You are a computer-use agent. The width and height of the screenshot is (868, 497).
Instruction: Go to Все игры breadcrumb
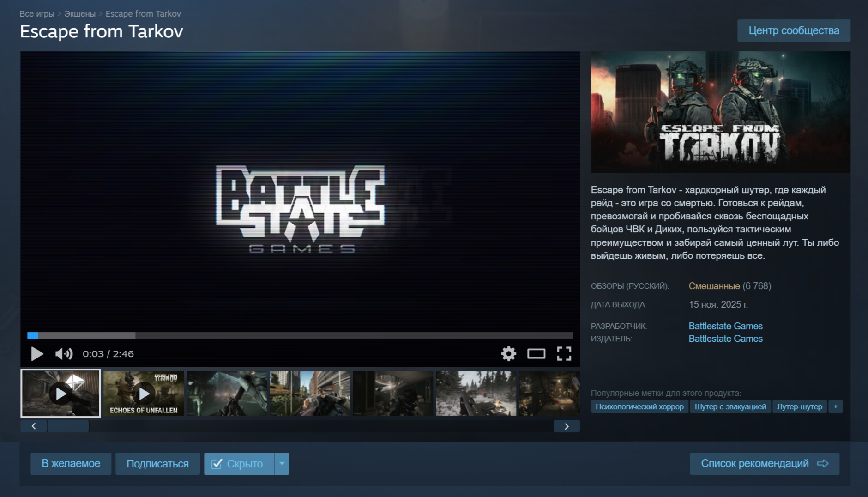click(x=37, y=14)
